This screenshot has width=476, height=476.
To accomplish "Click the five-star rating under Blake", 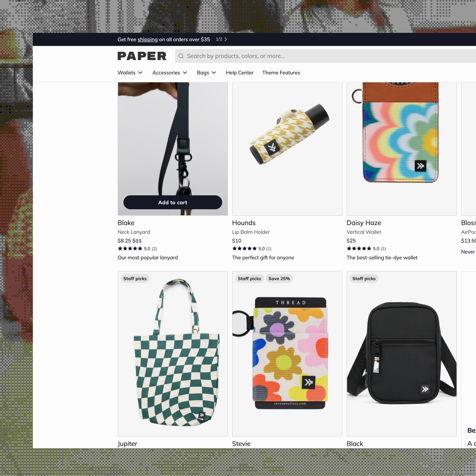I will 130,248.
